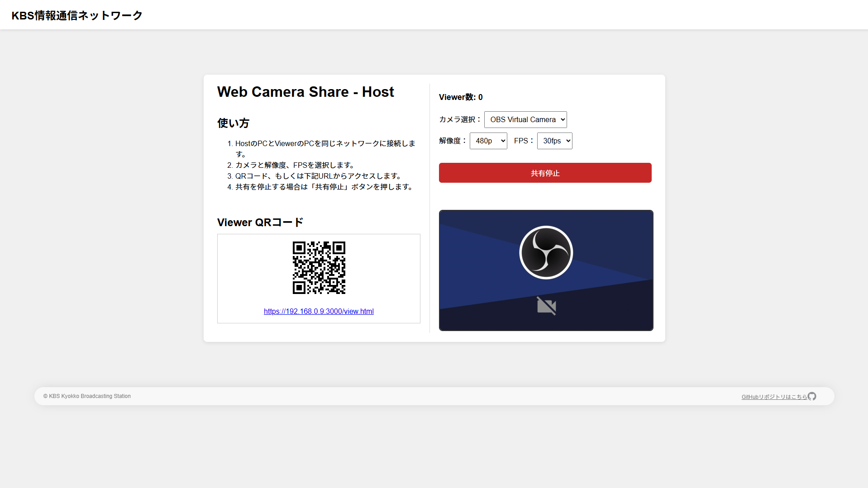
Task: Click the Viewer数: 0 counter text
Action: coord(461,97)
